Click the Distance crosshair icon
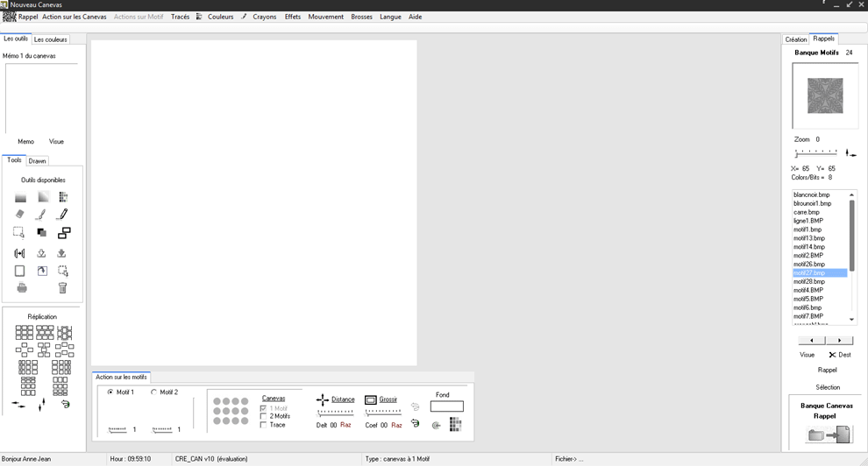The image size is (868, 466). [322, 399]
